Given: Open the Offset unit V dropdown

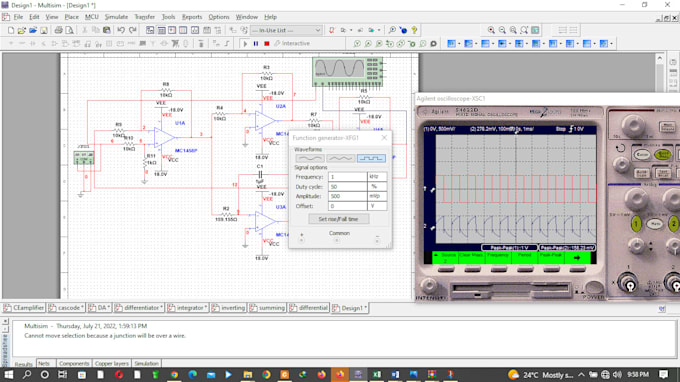Looking at the screenshot, I should 377,206.
